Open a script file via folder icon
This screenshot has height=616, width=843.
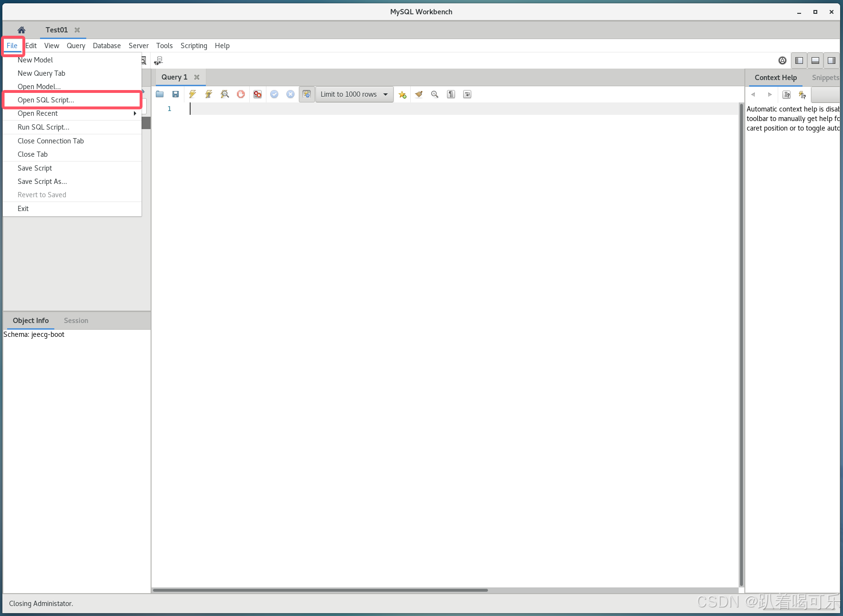pyautogui.click(x=160, y=94)
